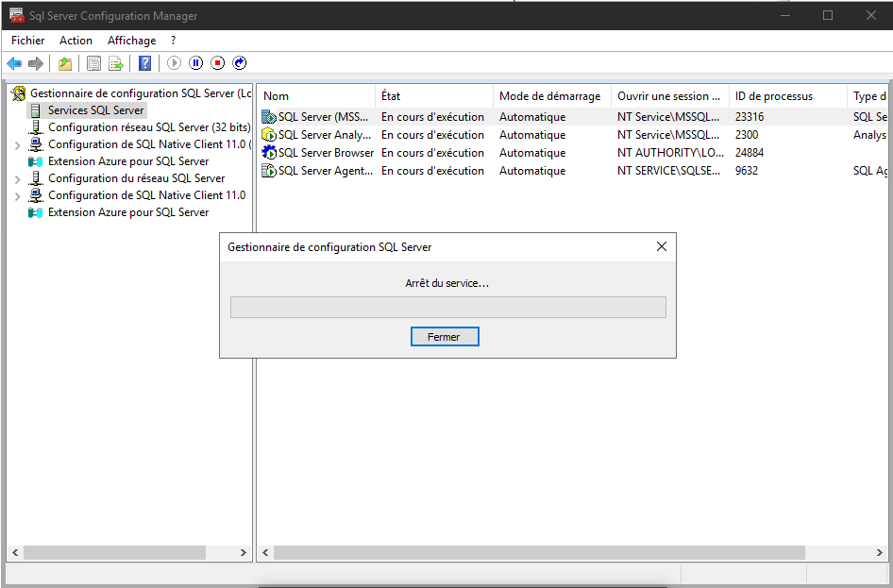This screenshot has height=588, width=893.
Task: Click the Up one level folder icon
Action: click(x=65, y=63)
